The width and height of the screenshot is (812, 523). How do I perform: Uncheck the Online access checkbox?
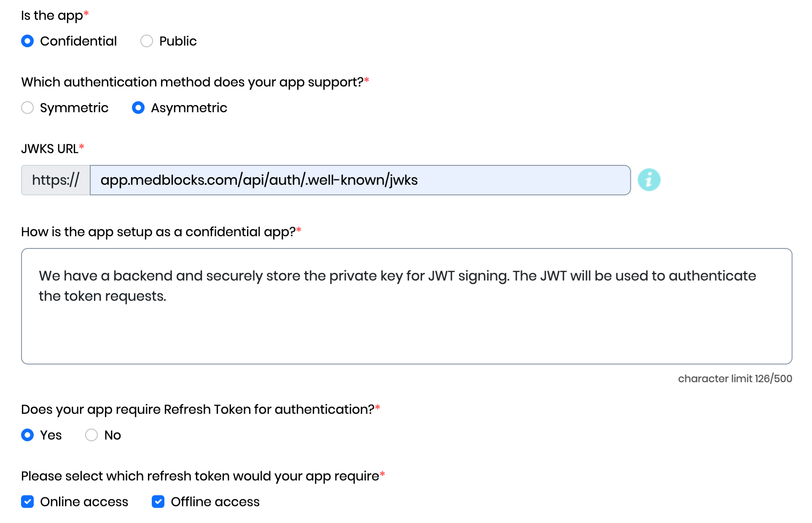click(x=27, y=501)
